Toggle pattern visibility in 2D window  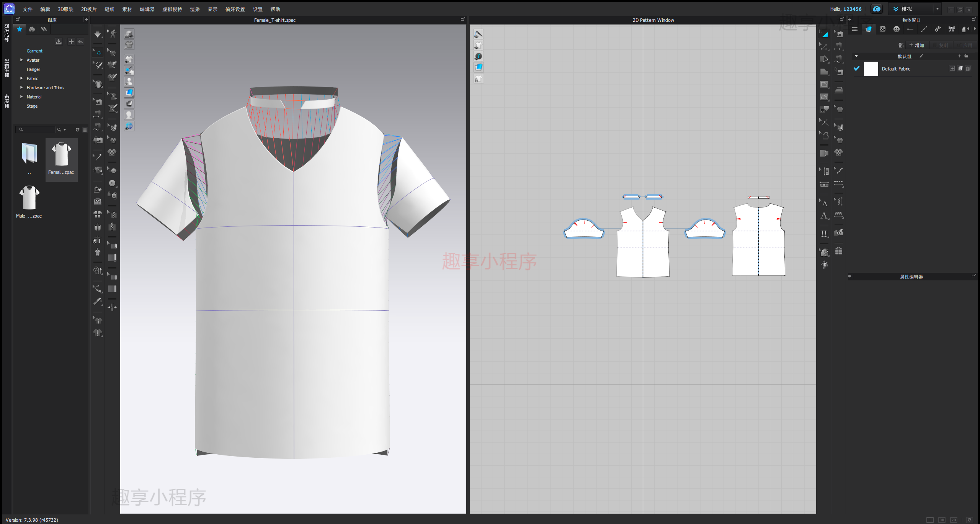pos(479,45)
